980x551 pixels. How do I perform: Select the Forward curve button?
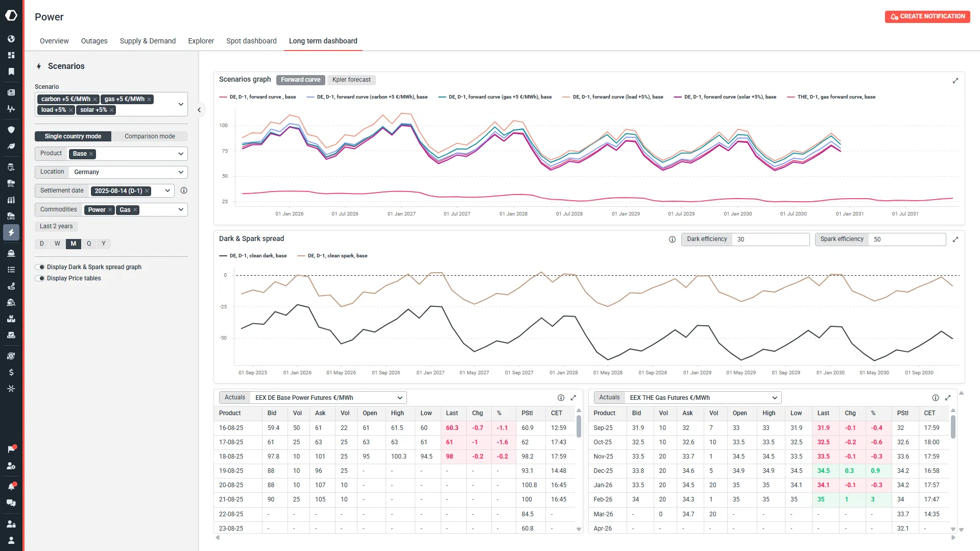coord(301,80)
